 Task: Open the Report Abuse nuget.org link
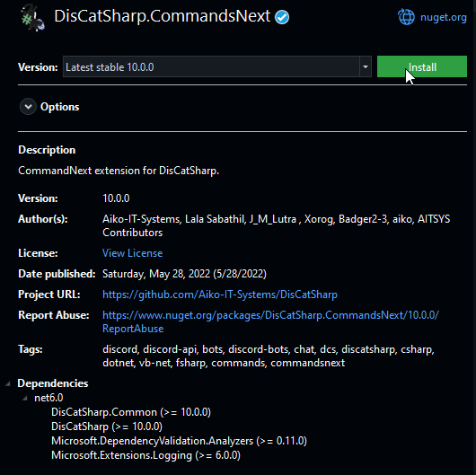[270, 321]
